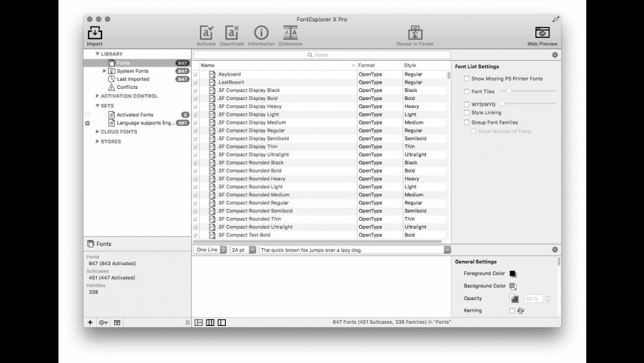Select the Fonts library item
644x363 pixels.
[137, 63]
